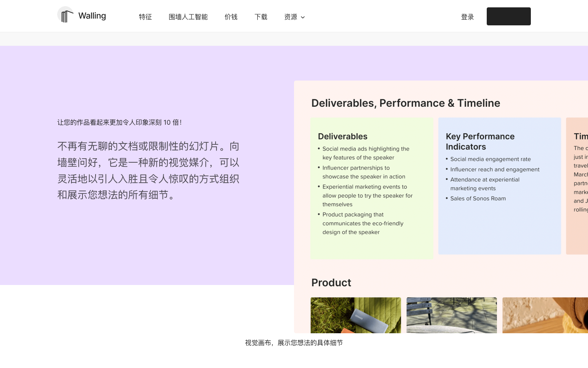588x368 pixels.
Task: Click 'Social media engagement rate' bullet
Action: click(x=490, y=159)
